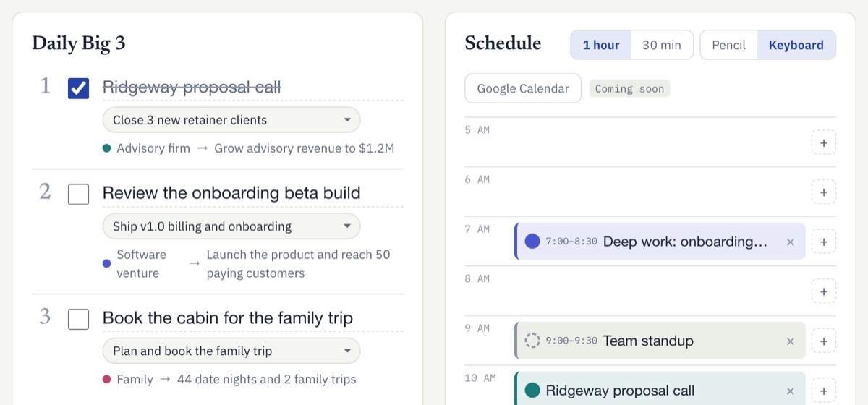Screen dimensions: 868x405
Task: Click the 7:00–8:30 time label
Action: [571, 242]
